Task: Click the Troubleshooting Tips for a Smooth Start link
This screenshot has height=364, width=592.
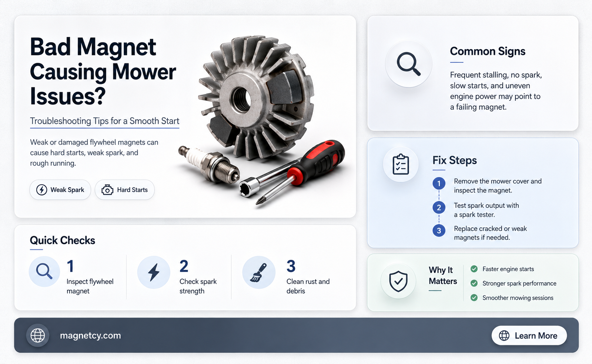Action: coord(104,121)
